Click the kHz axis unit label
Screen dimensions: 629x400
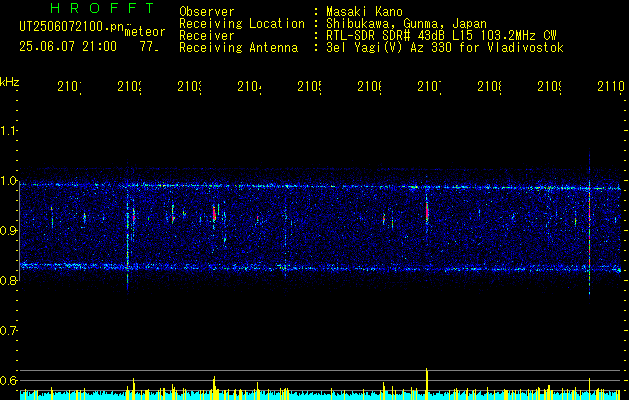coord(10,82)
